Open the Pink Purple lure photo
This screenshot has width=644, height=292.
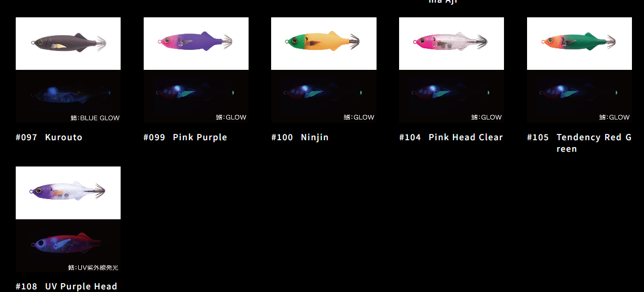(196, 44)
